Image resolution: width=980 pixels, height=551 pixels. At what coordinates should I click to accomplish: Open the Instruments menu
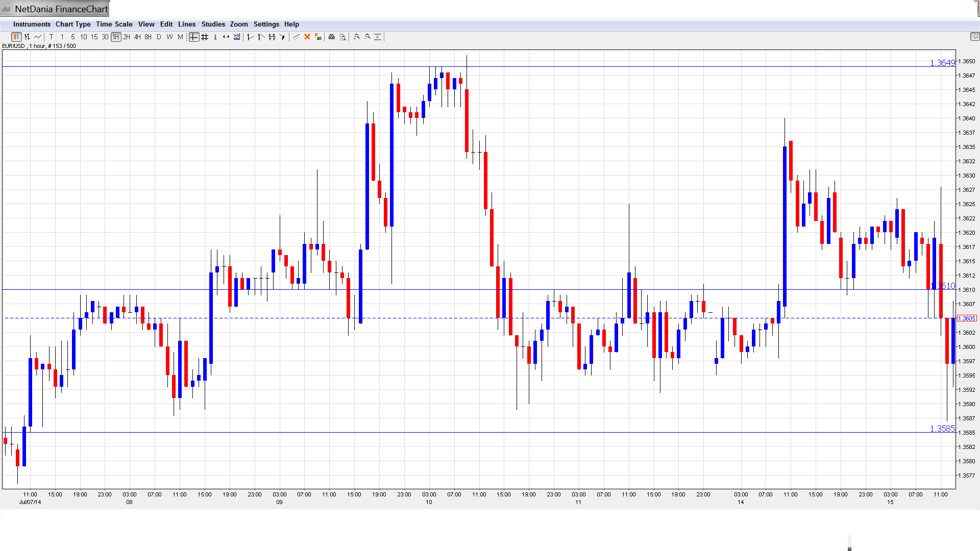(32, 24)
